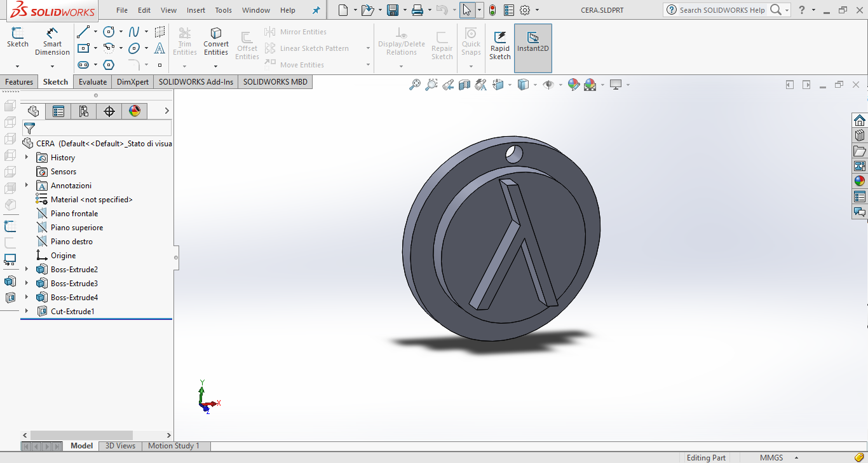
Task: Select the Origine item
Action: click(x=63, y=256)
